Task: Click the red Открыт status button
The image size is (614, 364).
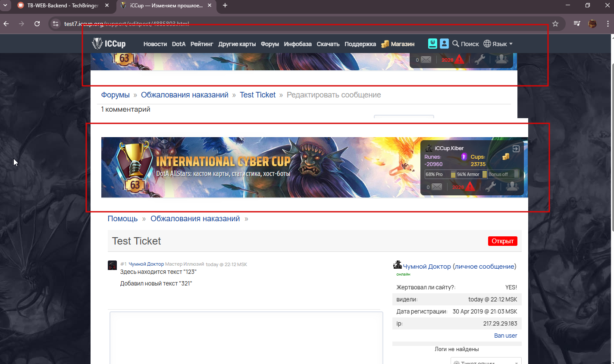Action: tap(502, 241)
